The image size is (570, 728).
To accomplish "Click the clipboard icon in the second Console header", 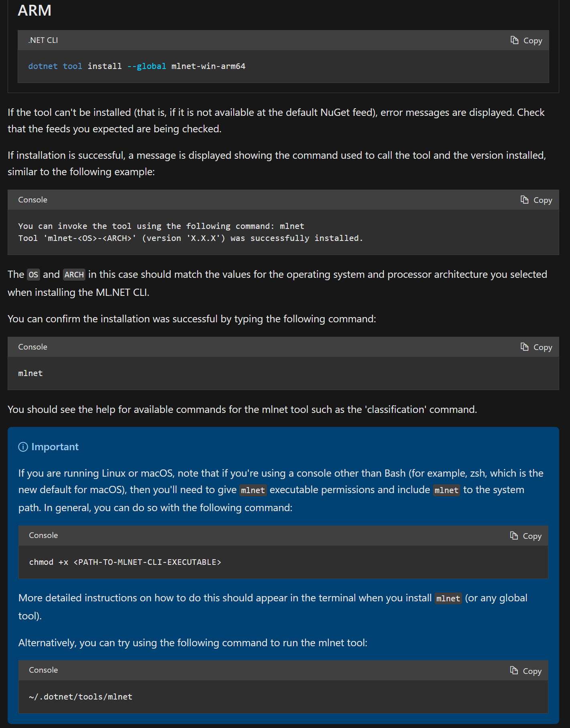I will coord(525,347).
